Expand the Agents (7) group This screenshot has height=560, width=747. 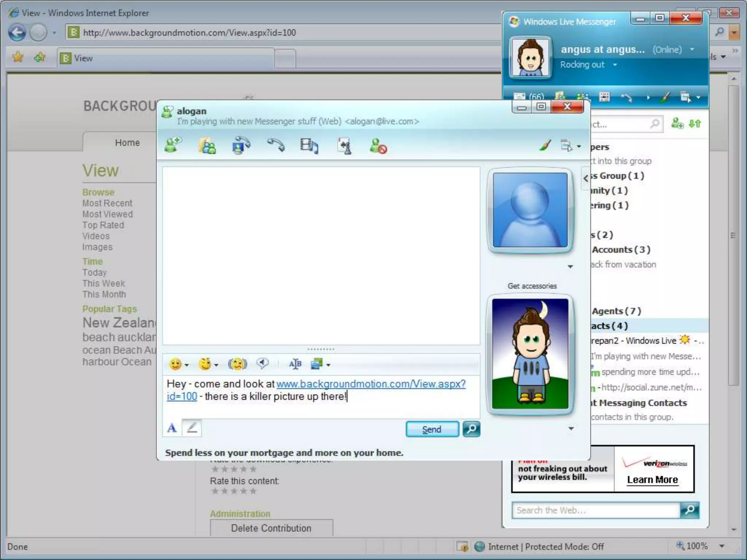[616, 311]
